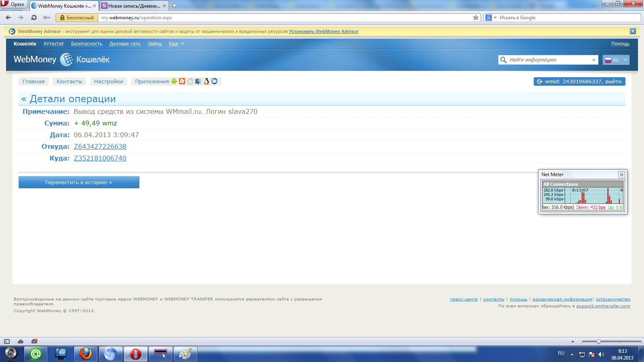644x362 pixels.
Task: Click the Искать в Google search field
Action: 568,18
